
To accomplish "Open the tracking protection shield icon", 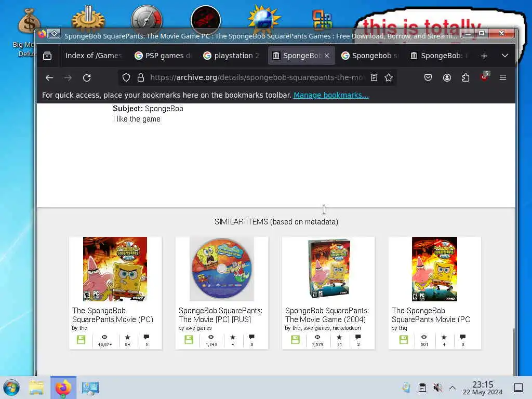I will [126, 78].
